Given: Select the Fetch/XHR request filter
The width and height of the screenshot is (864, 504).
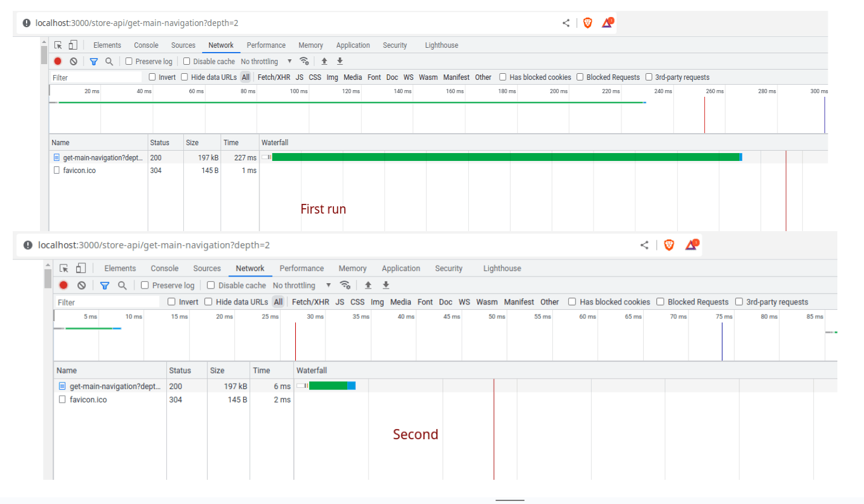Looking at the screenshot, I should (x=274, y=77).
